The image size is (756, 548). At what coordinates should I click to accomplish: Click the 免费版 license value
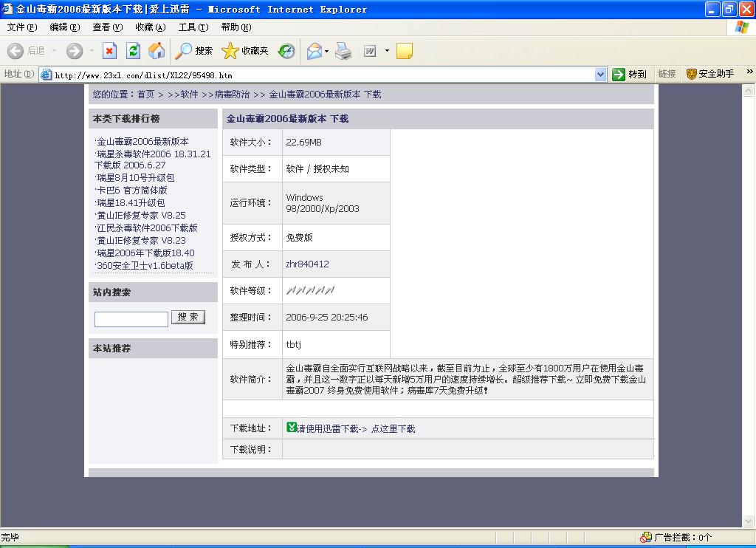click(x=300, y=237)
